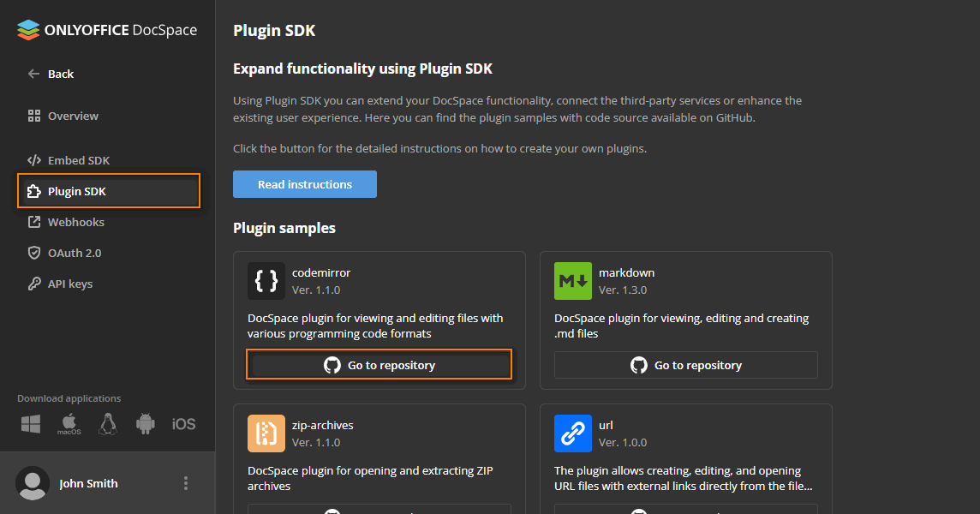Click the Read instructions button
The height and width of the screenshot is (514, 980).
click(305, 184)
